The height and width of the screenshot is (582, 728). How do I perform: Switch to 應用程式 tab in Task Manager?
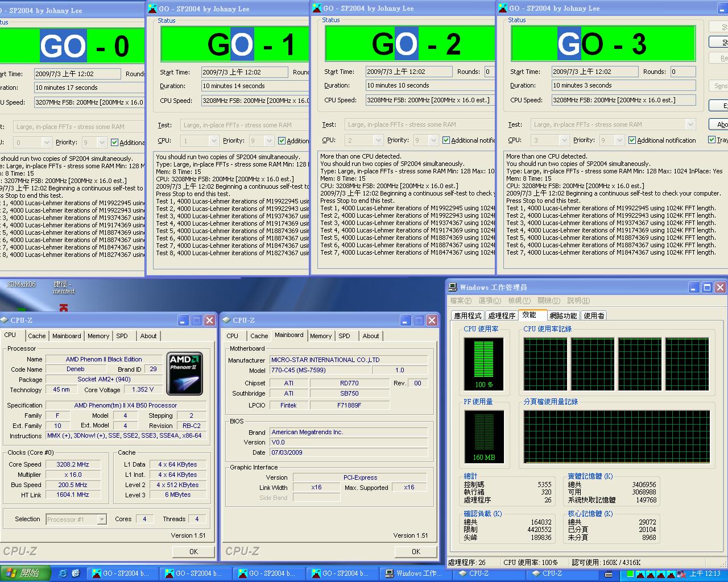pyautogui.click(x=468, y=315)
